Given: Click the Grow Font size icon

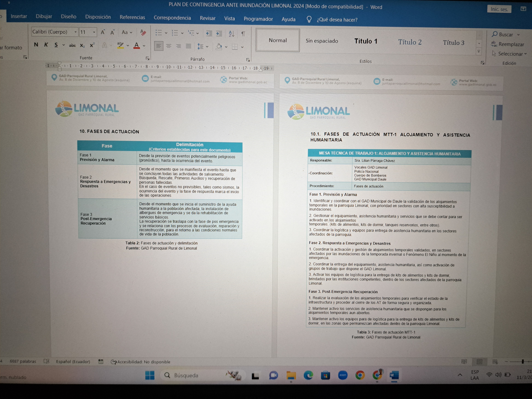Looking at the screenshot, I should (x=103, y=32).
